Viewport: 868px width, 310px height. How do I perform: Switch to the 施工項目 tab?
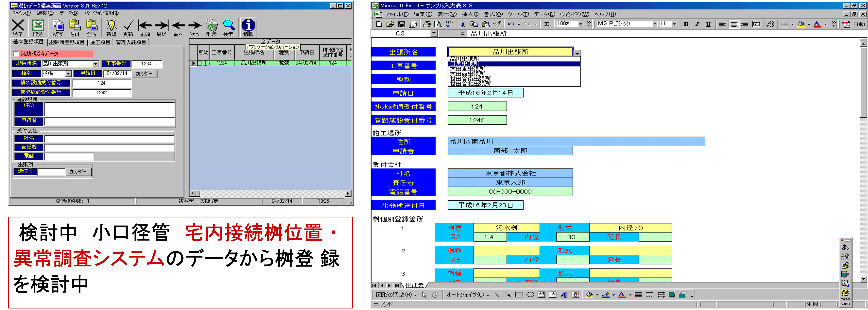[x=100, y=42]
